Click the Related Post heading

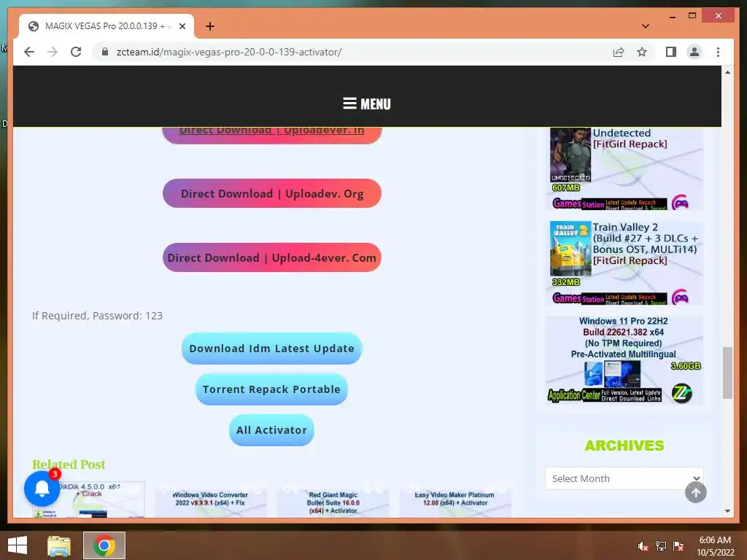click(69, 464)
